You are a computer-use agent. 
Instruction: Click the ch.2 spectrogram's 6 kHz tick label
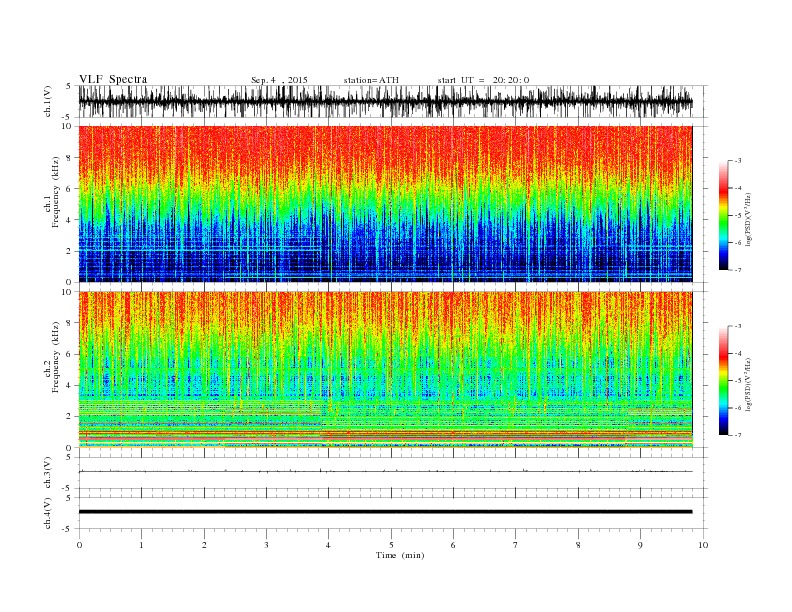point(69,354)
